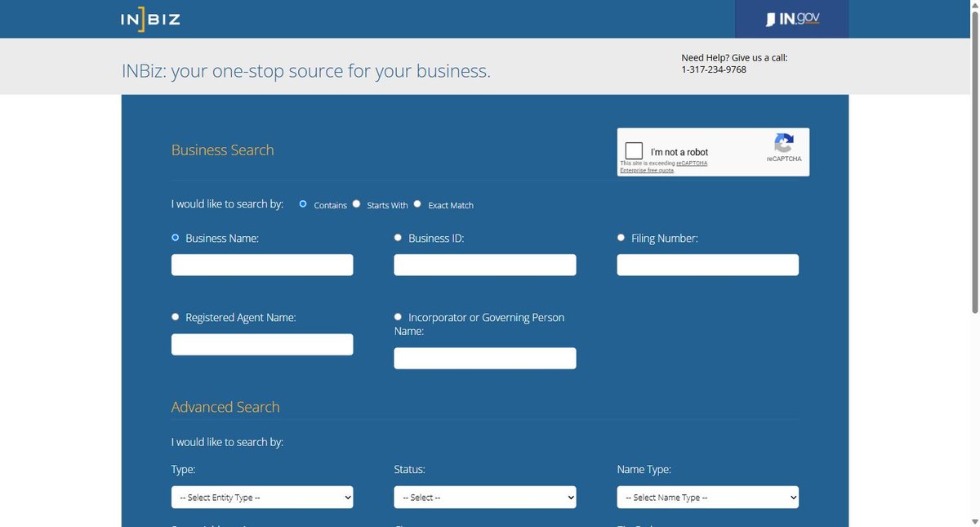
Task: Choose Filing Number search radio button
Action: click(621, 238)
